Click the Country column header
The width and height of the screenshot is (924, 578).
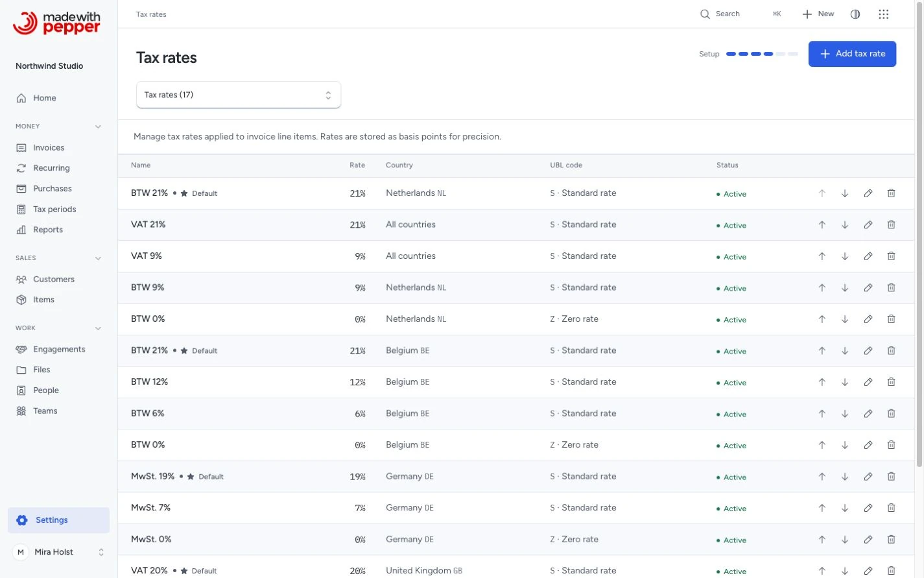click(399, 165)
